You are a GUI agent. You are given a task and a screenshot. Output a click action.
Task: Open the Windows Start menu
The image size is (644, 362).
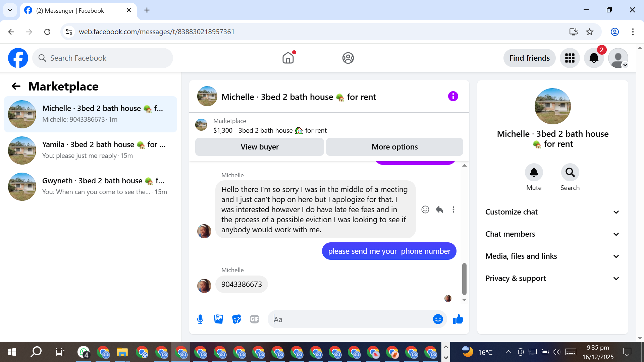coord(12,352)
